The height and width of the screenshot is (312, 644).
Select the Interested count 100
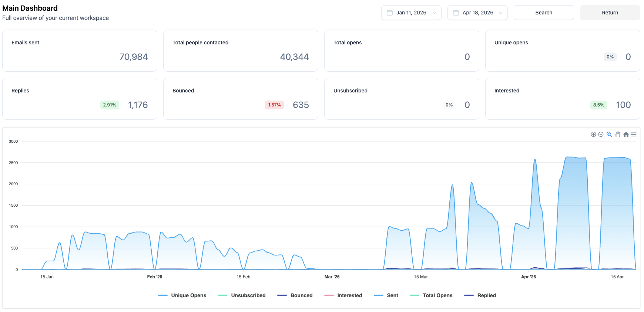coord(624,105)
